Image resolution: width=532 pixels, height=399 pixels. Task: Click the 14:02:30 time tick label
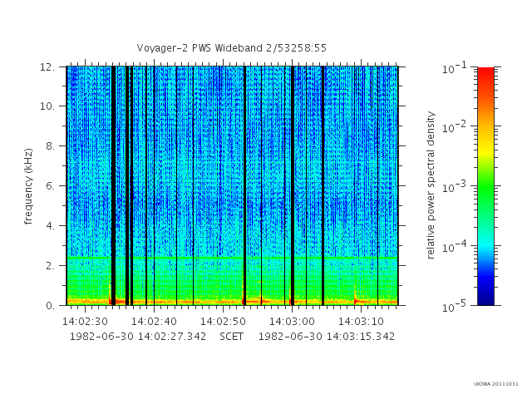click(x=85, y=322)
